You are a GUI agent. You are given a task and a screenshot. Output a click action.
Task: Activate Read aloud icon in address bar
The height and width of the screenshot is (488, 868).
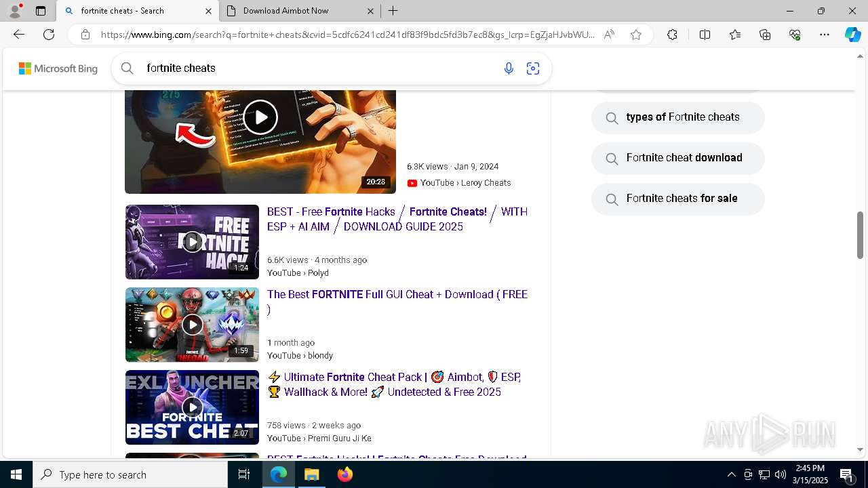click(609, 35)
